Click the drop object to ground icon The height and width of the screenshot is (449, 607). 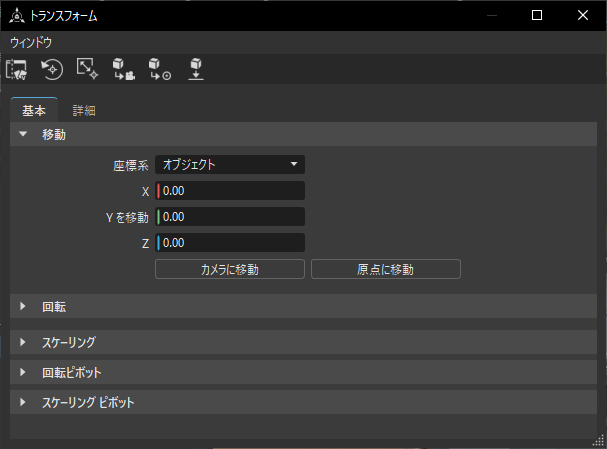[196, 69]
